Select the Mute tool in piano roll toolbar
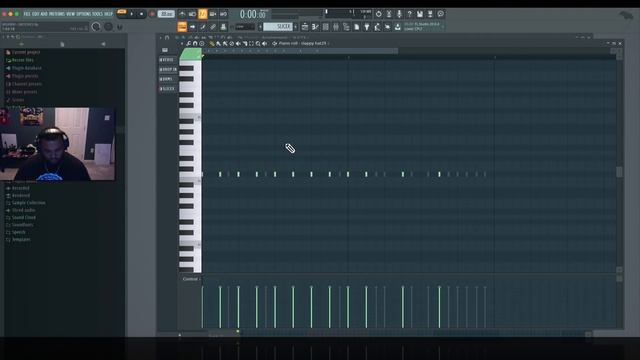 coord(238,43)
